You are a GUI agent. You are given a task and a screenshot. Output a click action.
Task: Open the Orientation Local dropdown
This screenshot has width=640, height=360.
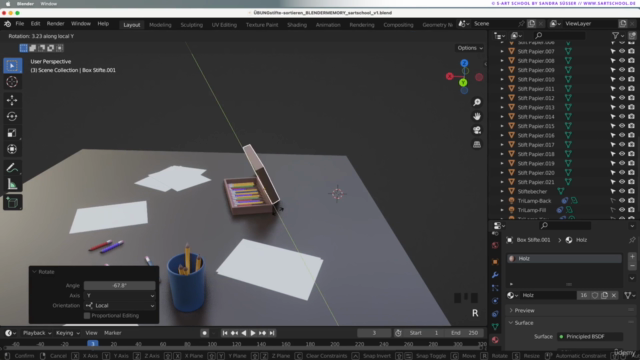click(x=120, y=306)
